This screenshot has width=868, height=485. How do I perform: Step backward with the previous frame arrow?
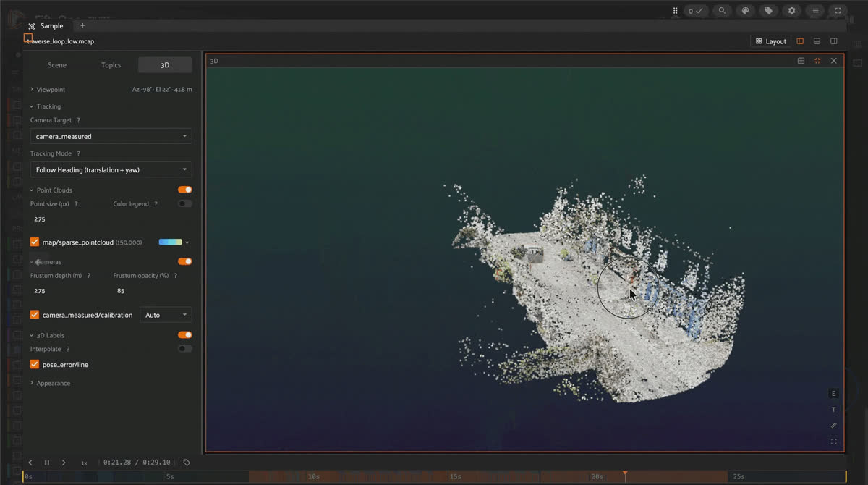(30, 463)
